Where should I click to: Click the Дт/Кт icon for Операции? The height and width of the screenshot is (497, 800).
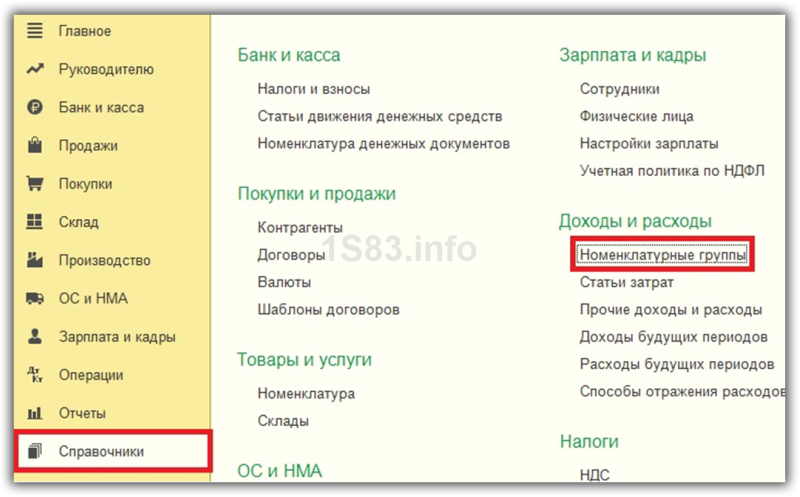tap(35, 375)
